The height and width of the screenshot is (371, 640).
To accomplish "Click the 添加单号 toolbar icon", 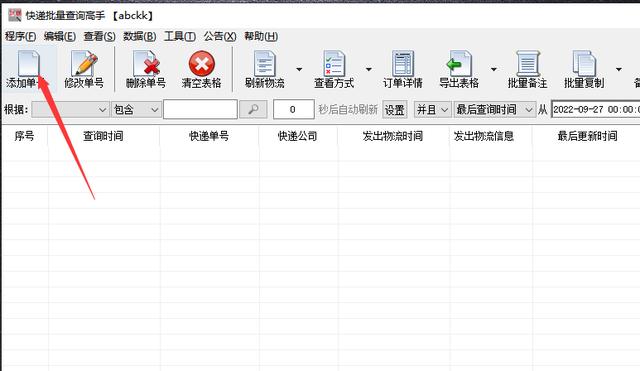I will pyautogui.click(x=28, y=63).
